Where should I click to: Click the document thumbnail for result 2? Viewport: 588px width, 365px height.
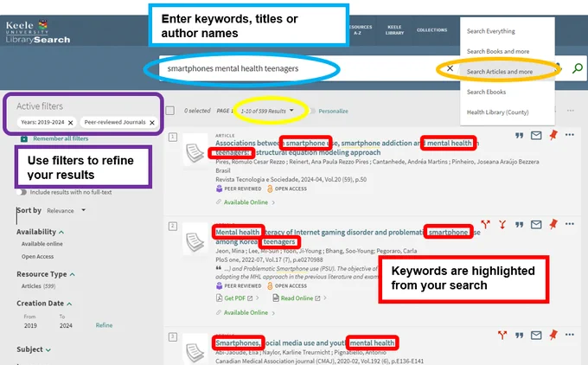tap(195, 242)
